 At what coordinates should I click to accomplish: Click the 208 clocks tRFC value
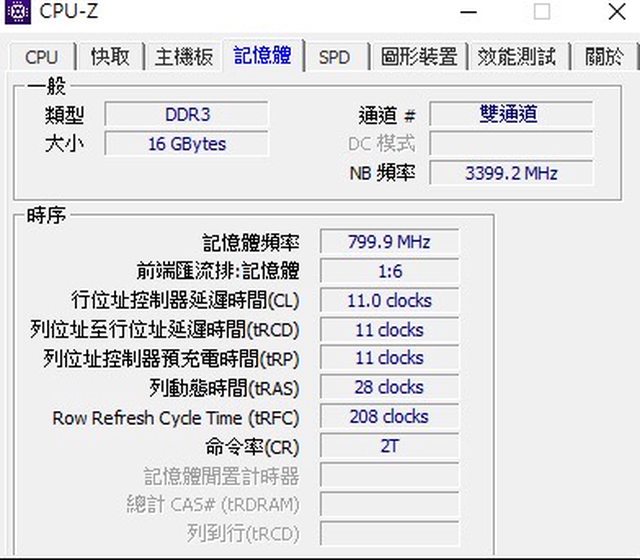[389, 416]
